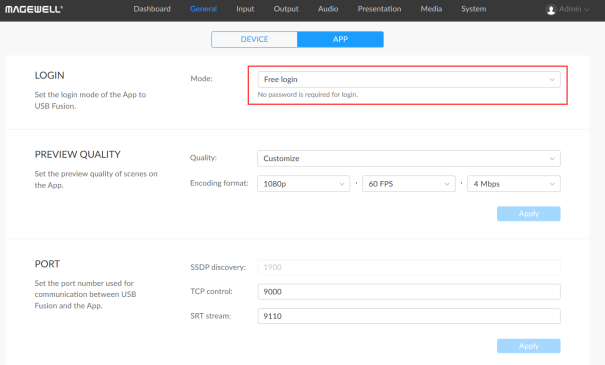Apply the preview quality settings
The image size is (605, 365).
point(529,214)
